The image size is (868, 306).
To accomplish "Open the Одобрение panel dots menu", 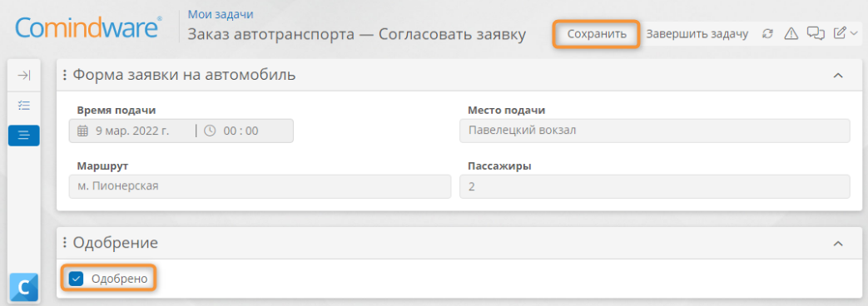I will tap(65, 242).
